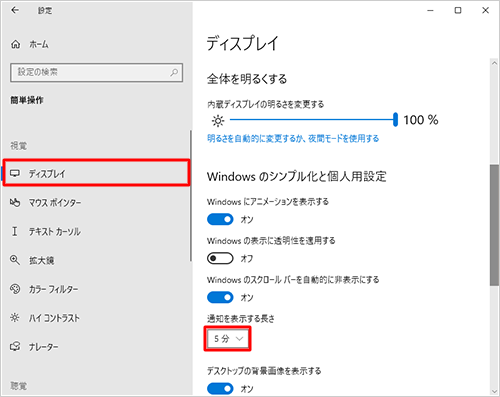Viewport: 500px width, 397px height.
Task: Toggle デスクトップの背景画像を表示する switch
Action: tap(220, 389)
